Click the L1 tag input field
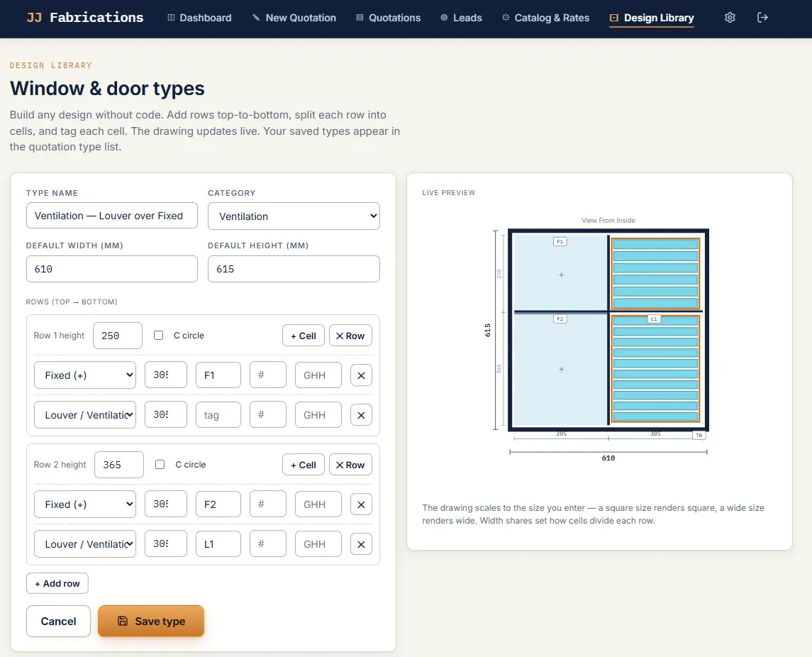This screenshot has width=812, height=657. [218, 543]
